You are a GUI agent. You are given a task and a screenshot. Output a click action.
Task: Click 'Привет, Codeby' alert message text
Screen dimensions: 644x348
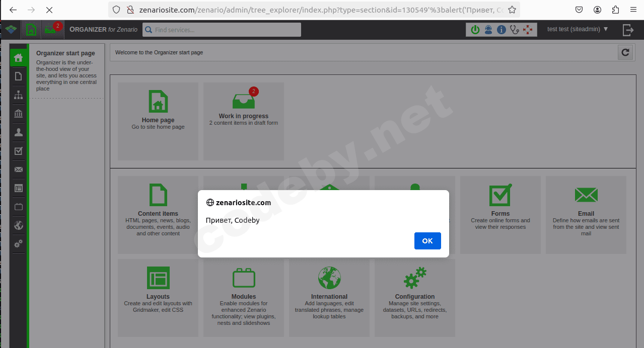[233, 220]
